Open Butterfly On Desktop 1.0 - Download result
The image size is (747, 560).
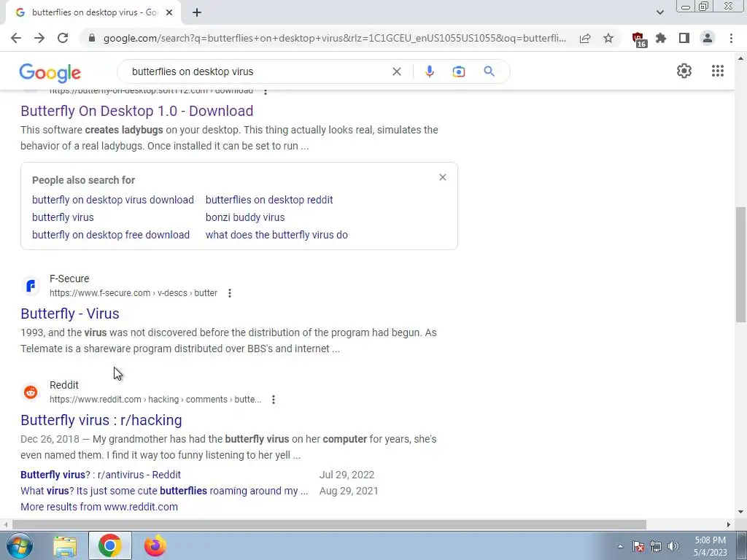coord(136,111)
